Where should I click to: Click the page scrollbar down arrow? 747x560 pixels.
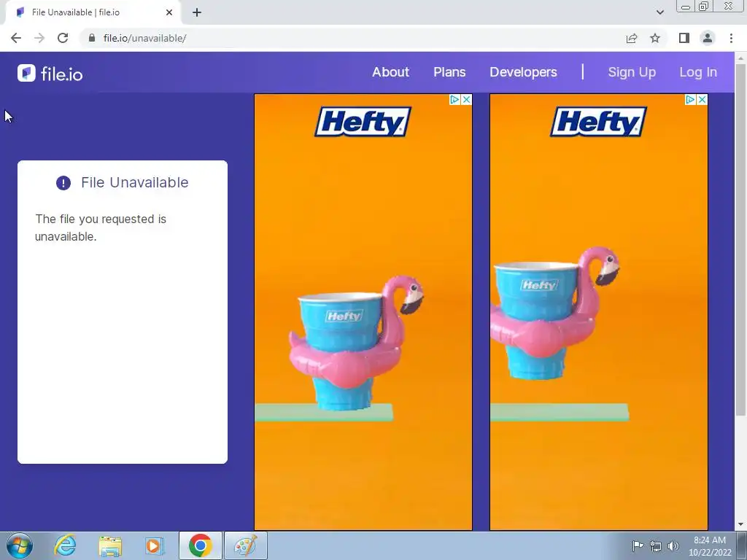(x=740, y=525)
